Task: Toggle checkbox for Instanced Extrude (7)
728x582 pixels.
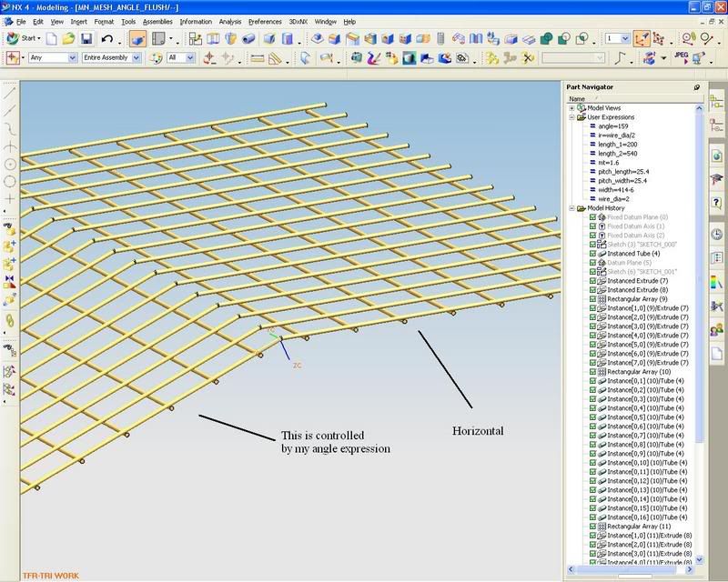Action: (592, 280)
